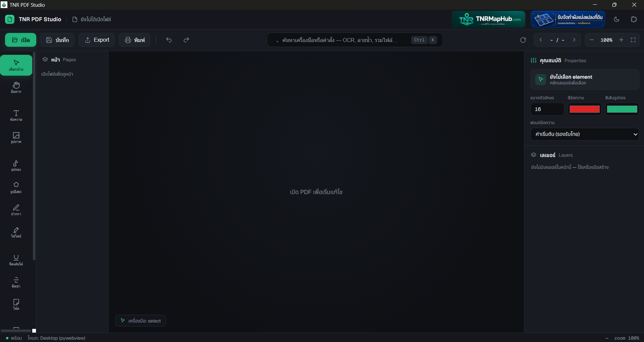
Task: Click the Properties sliders icon
Action: pos(533,61)
